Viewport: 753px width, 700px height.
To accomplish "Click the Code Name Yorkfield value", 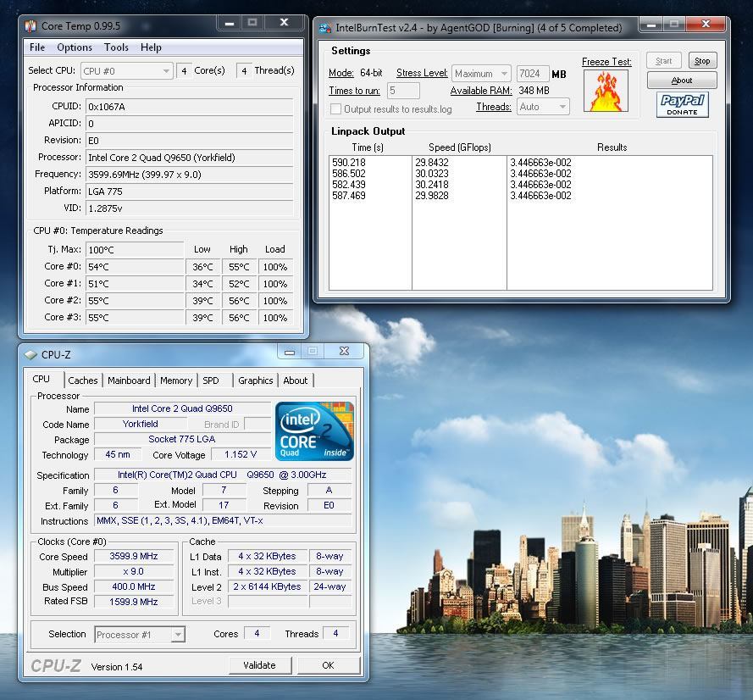I will [141, 424].
